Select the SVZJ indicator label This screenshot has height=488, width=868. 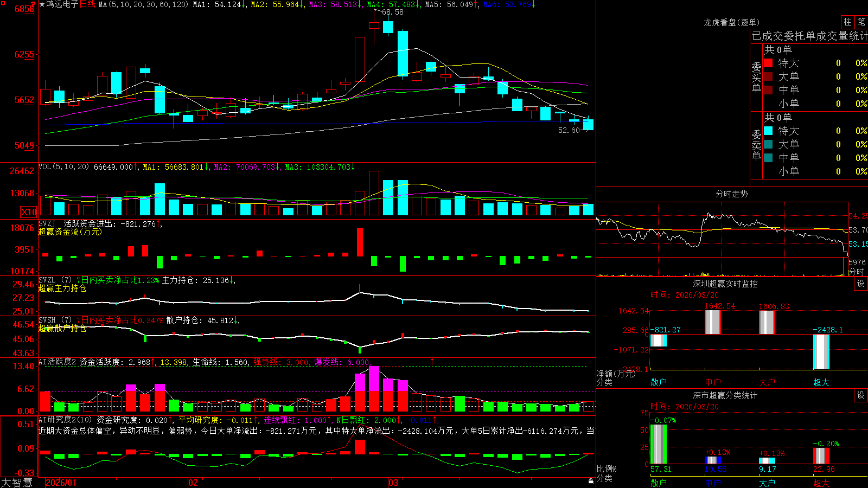47,223
